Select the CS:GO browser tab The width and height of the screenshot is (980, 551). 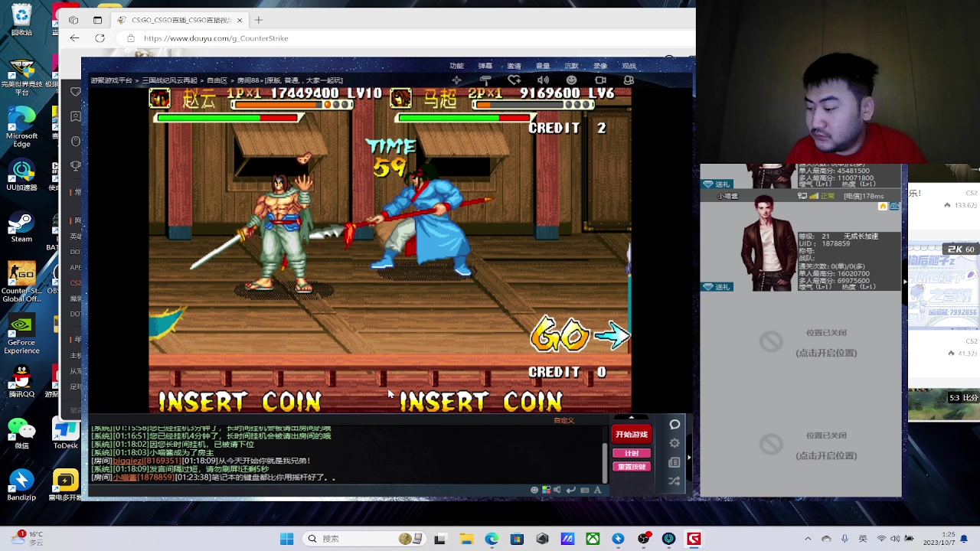178,20
